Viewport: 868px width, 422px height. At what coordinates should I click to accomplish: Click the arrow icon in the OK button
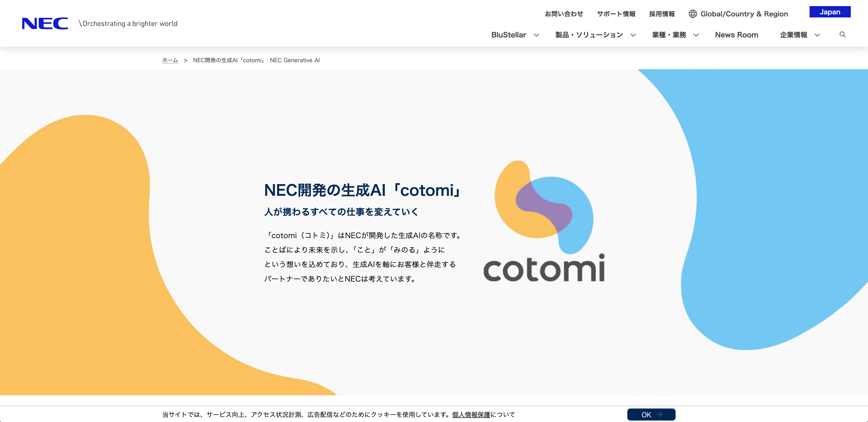pyautogui.click(x=659, y=414)
